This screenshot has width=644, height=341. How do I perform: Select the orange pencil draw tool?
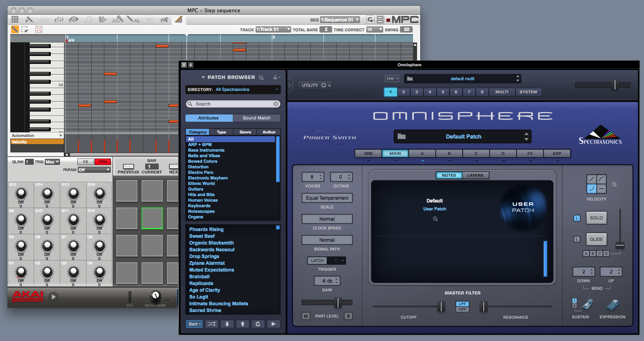[x=15, y=29]
